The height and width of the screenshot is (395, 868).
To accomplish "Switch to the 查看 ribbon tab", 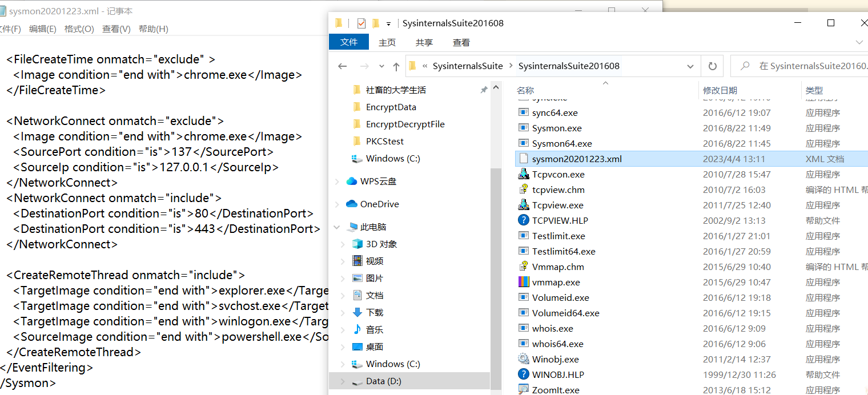I will [x=461, y=42].
